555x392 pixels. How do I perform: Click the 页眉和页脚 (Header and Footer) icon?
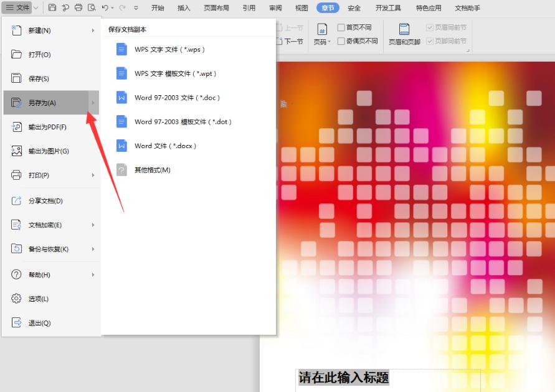[404, 34]
